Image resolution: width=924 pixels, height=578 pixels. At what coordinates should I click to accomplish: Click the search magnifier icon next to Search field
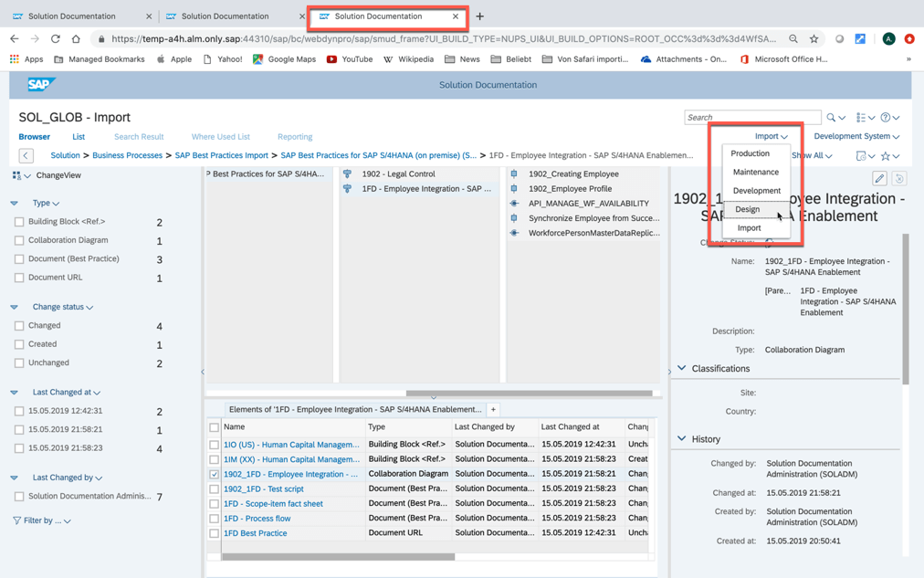(x=831, y=117)
